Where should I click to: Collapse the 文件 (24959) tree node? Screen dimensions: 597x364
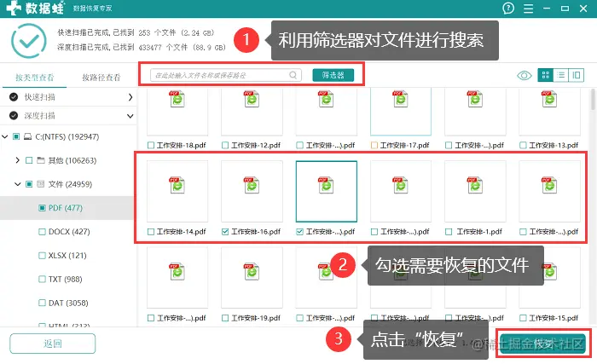coord(18,184)
